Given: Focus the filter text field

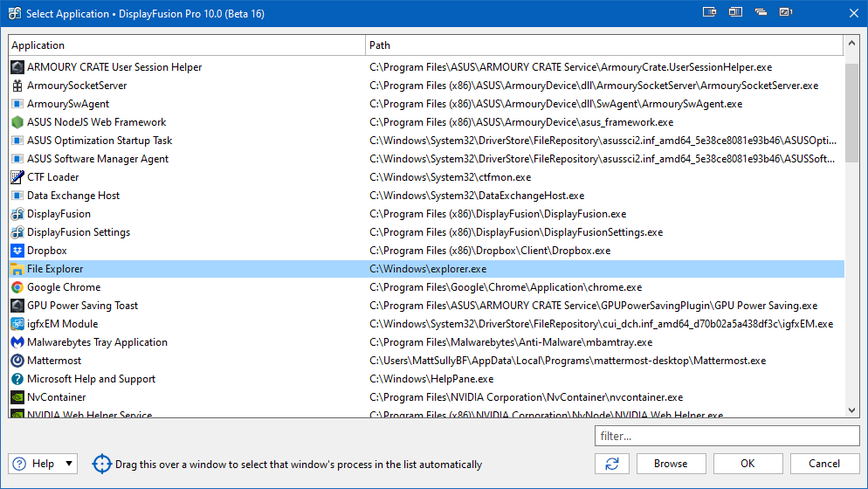Looking at the screenshot, I should 727,436.
